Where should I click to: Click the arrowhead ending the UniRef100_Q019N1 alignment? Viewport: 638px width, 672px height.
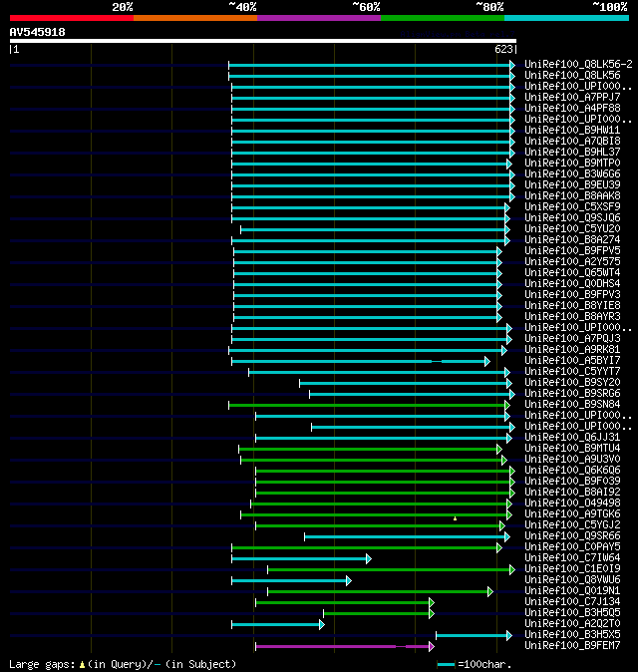(490, 592)
